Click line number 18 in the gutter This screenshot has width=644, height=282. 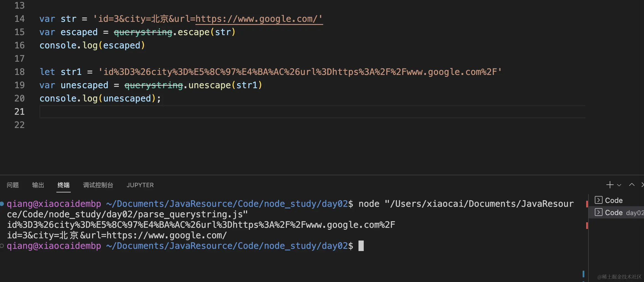pyautogui.click(x=19, y=72)
